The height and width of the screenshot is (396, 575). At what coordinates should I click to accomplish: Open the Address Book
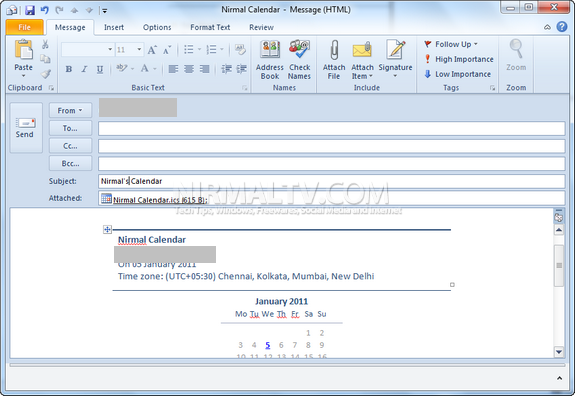[270, 60]
